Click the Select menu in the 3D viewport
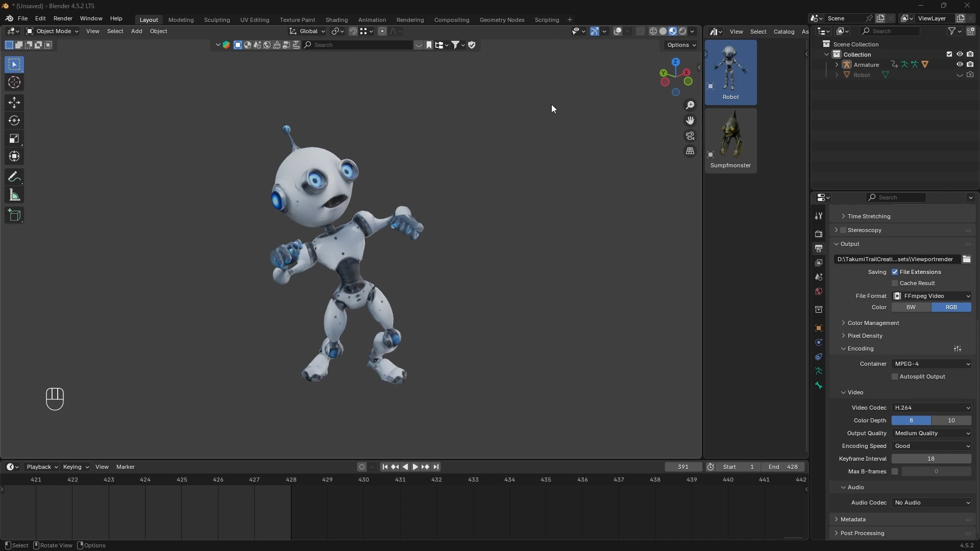The height and width of the screenshot is (551, 980). 115,31
